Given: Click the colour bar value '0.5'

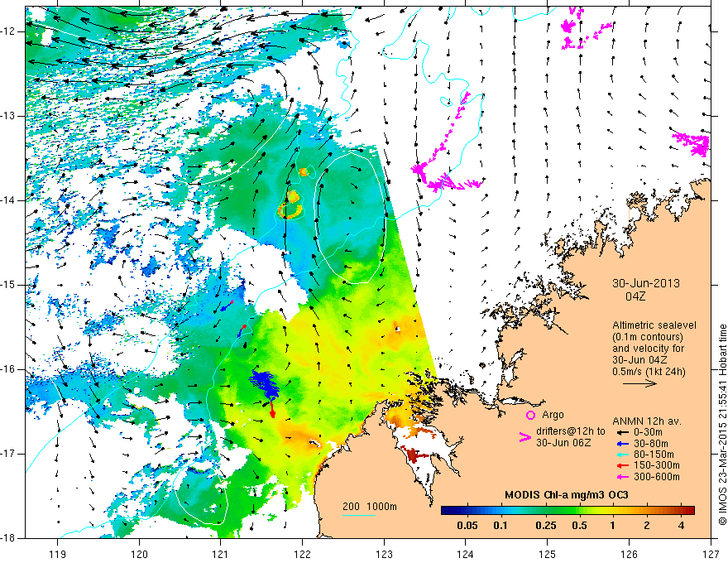Looking at the screenshot, I should click(579, 526).
